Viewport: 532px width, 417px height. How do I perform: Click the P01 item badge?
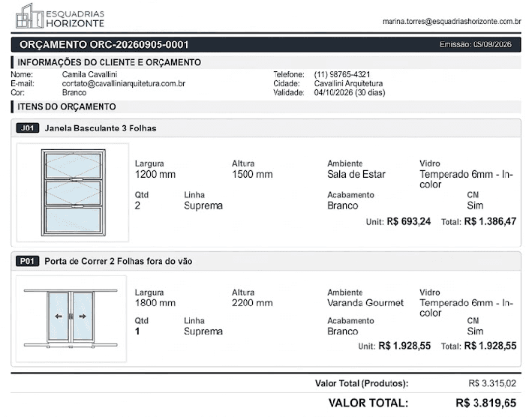pos(28,261)
